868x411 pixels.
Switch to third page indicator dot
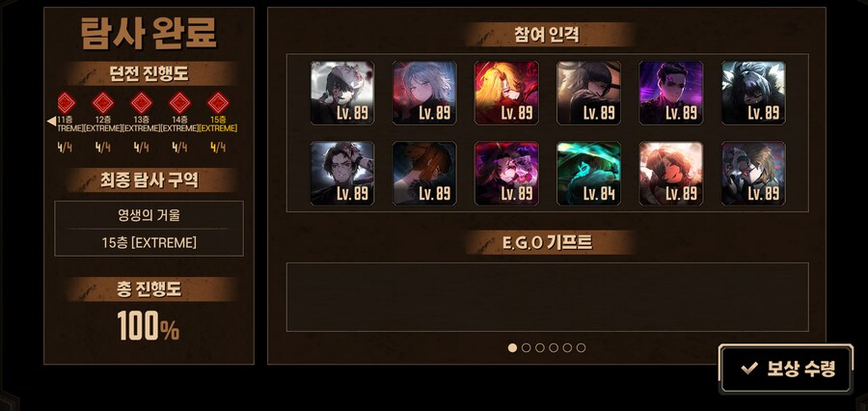[540, 348]
